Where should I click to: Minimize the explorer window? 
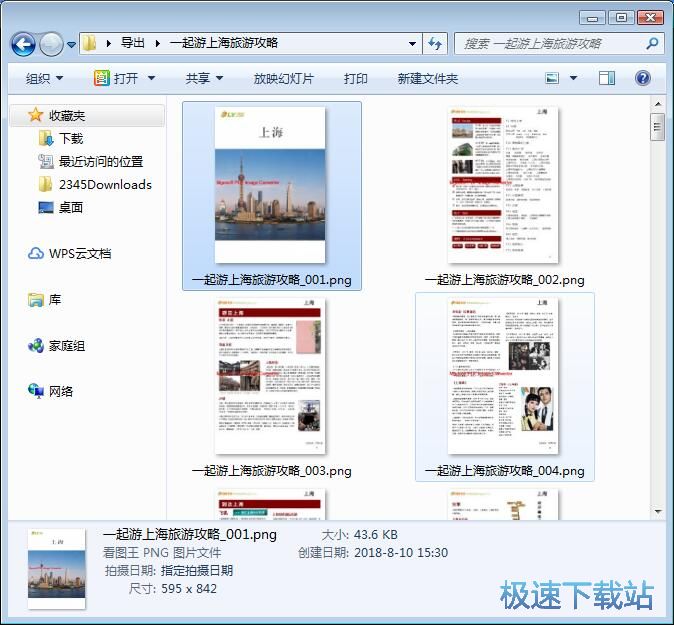(x=592, y=18)
